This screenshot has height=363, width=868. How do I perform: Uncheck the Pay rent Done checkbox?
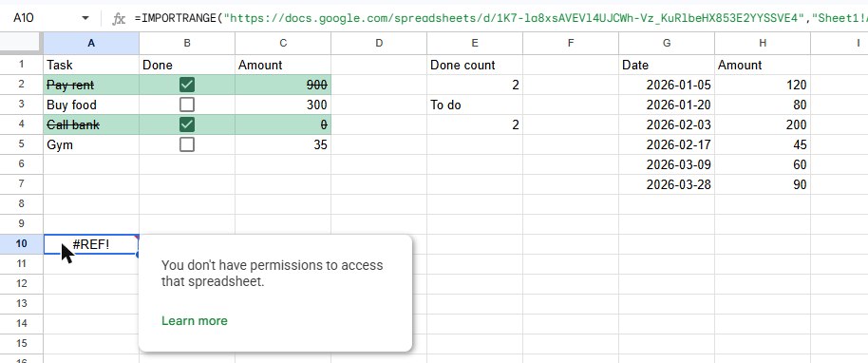[187, 85]
